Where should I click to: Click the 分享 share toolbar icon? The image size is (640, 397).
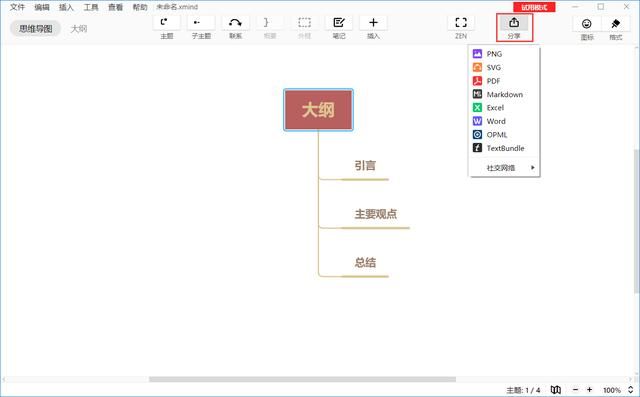click(514, 23)
